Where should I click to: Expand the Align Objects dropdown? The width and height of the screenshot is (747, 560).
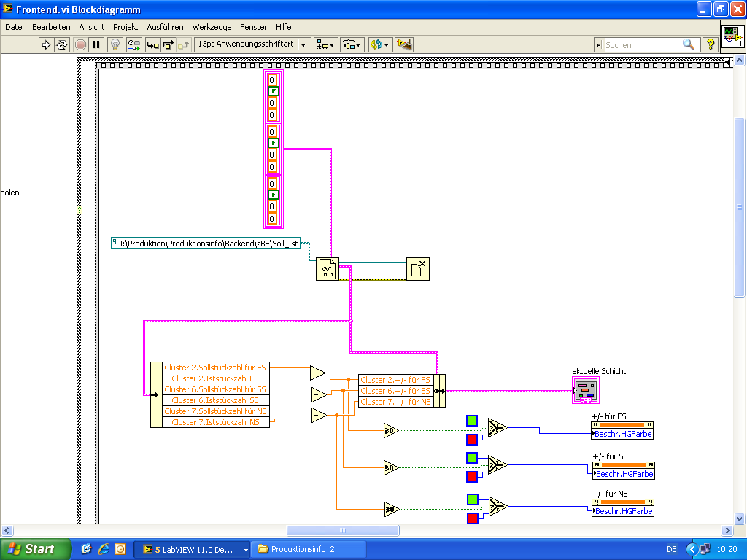325,44
